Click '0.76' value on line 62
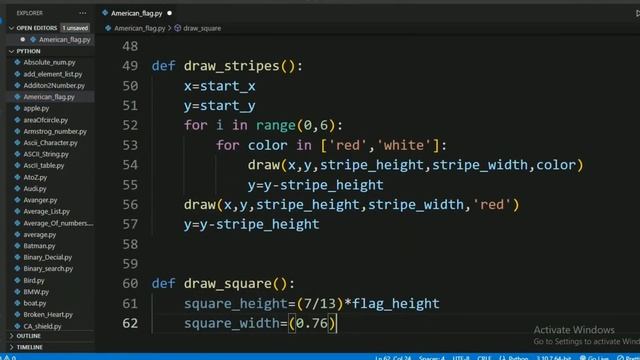The height and width of the screenshot is (360, 640). click(312, 323)
